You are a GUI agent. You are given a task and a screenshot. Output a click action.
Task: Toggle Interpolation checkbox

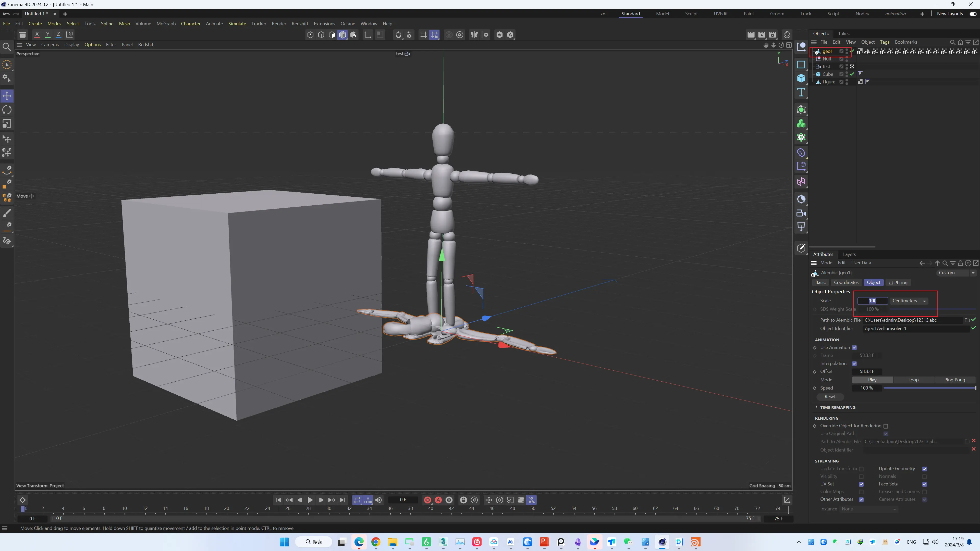[854, 364]
